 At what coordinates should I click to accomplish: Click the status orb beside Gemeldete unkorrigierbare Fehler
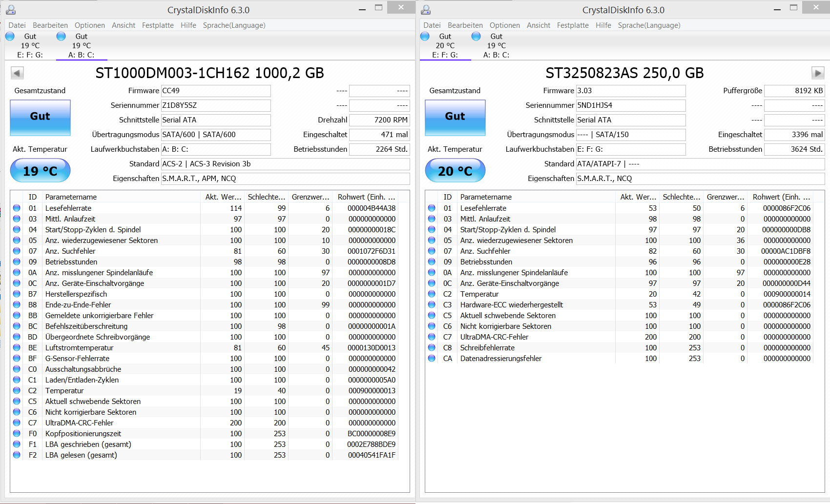17,315
